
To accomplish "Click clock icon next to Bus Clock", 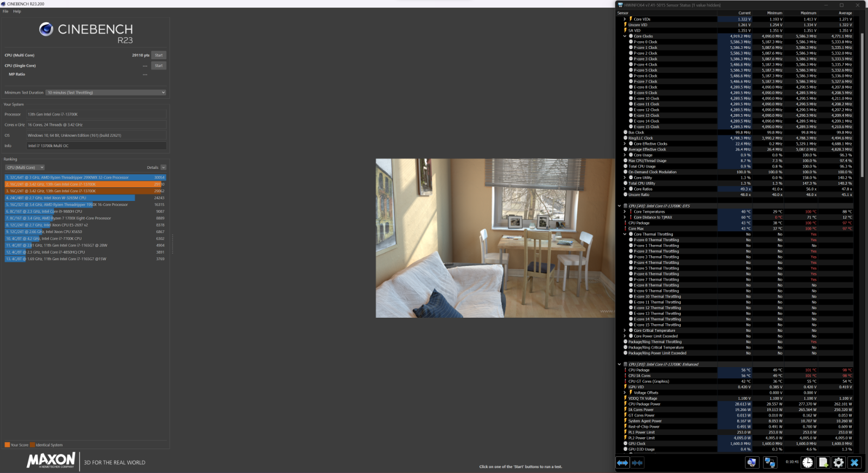I will pyautogui.click(x=626, y=133).
